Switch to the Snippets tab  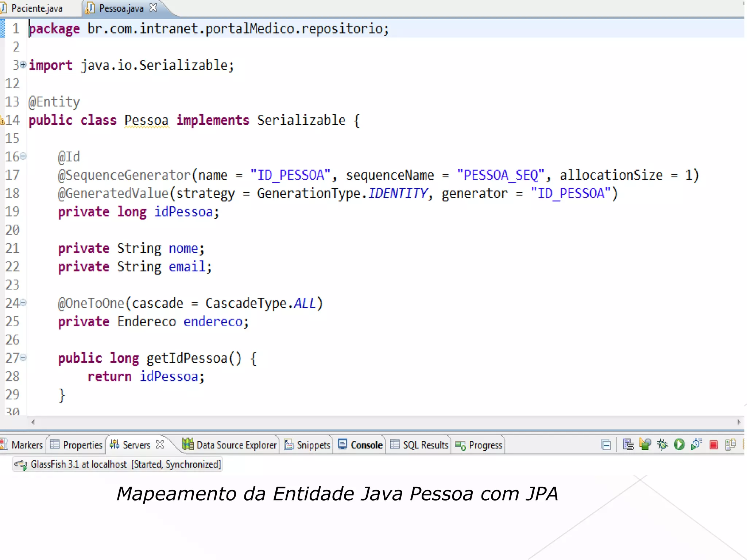[307, 445]
